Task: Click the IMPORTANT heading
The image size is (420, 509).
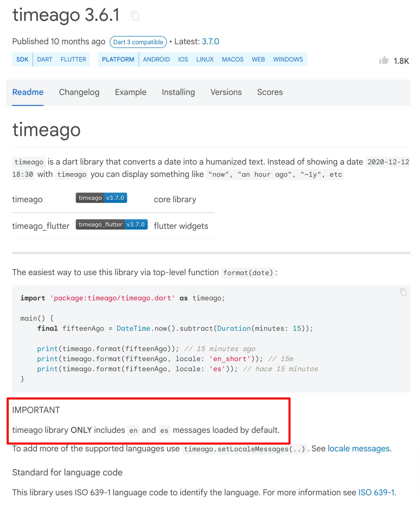Action: (36, 410)
